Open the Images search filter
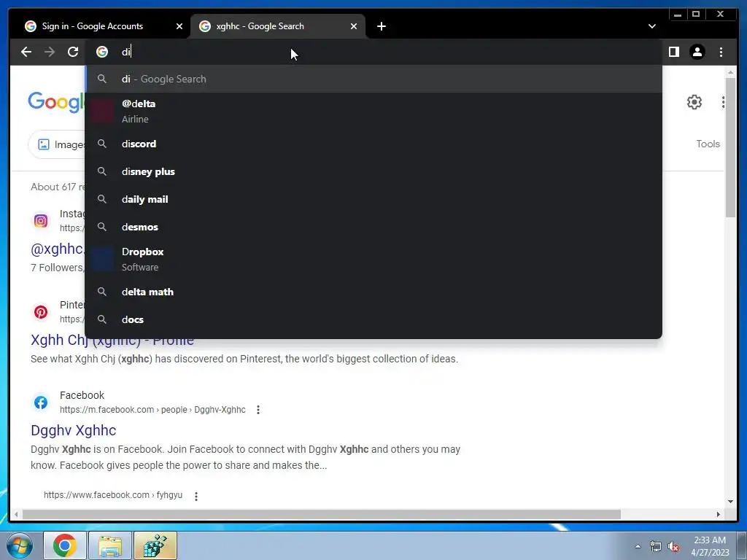 57,144
